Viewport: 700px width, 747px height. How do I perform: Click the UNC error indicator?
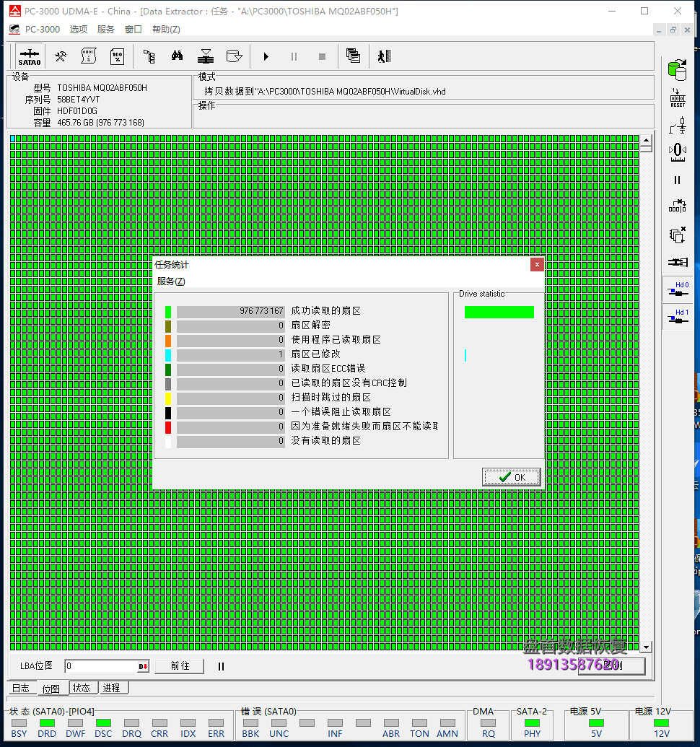[279, 722]
